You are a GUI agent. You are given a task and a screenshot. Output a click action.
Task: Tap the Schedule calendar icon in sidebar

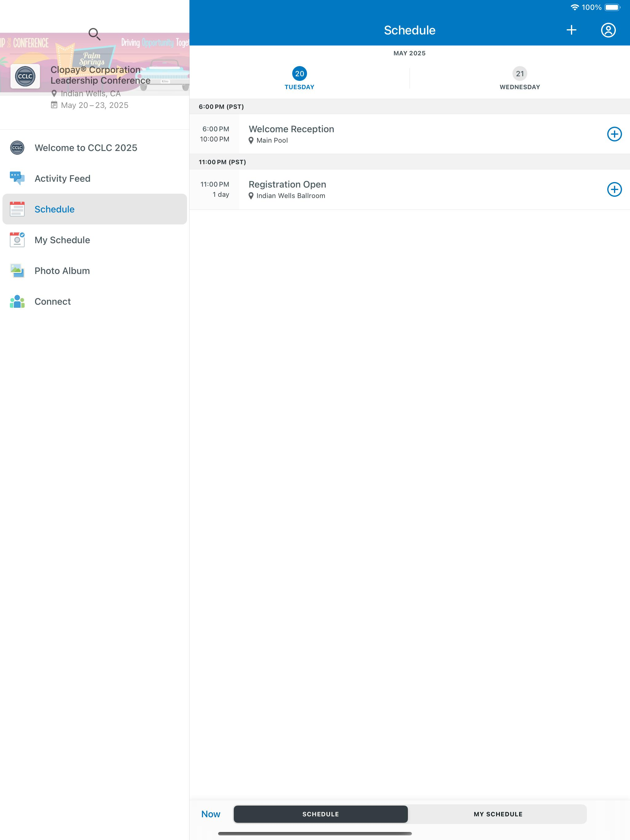17,209
